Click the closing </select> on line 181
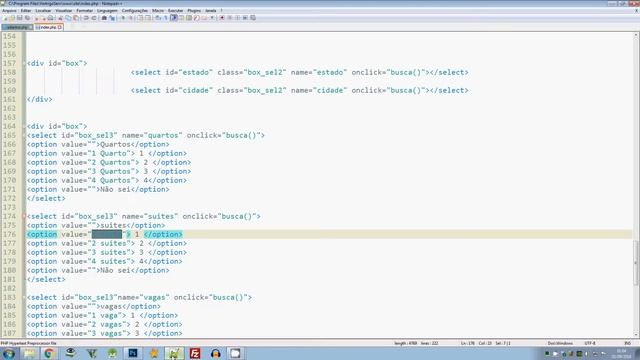640x360 pixels. [x=46, y=279]
